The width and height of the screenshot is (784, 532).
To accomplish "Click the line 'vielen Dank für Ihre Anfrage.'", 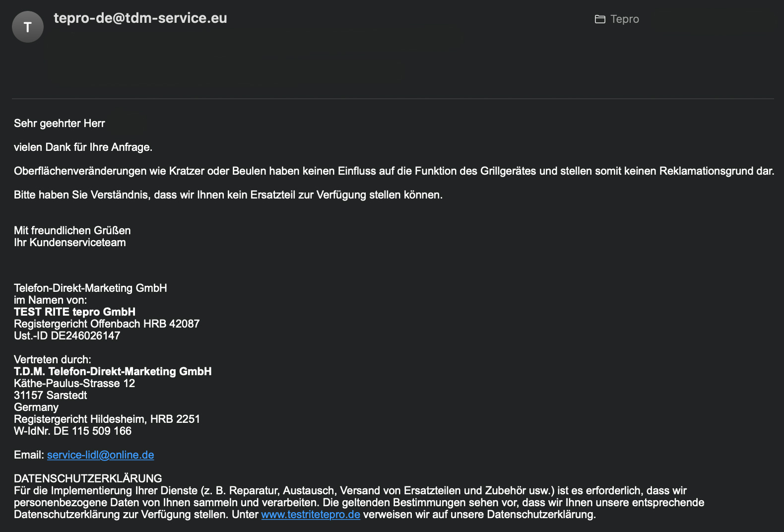I will [x=83, y=147].
